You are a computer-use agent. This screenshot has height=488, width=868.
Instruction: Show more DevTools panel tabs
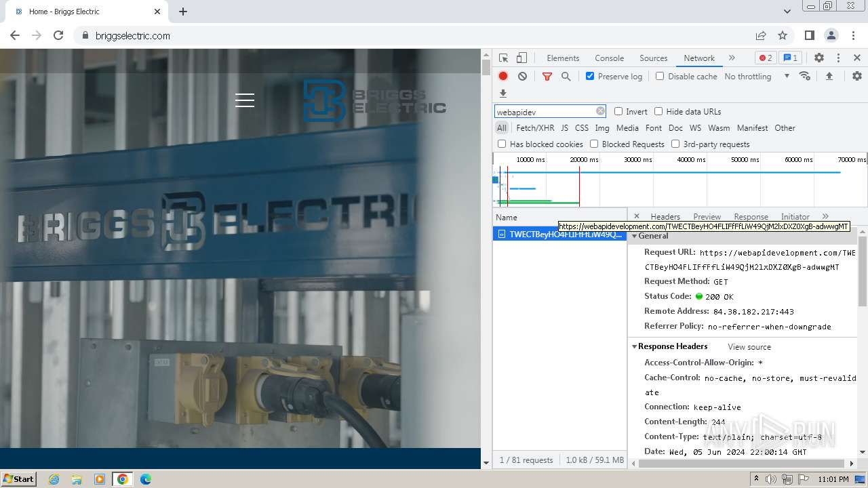pyautogui.click(x=732, y=58)
